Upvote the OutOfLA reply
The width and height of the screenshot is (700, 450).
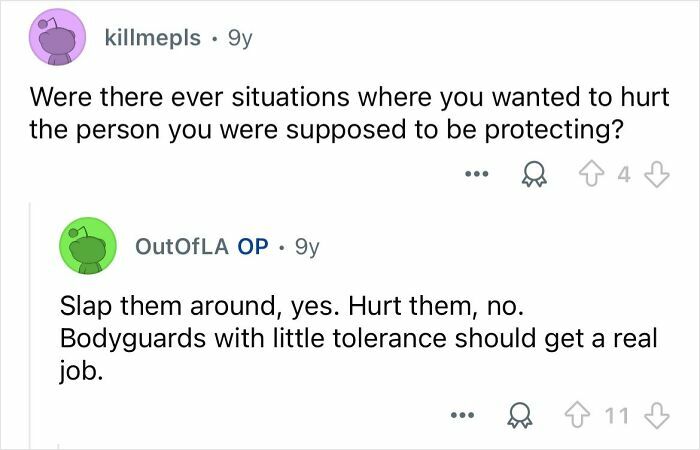(577, 416)
